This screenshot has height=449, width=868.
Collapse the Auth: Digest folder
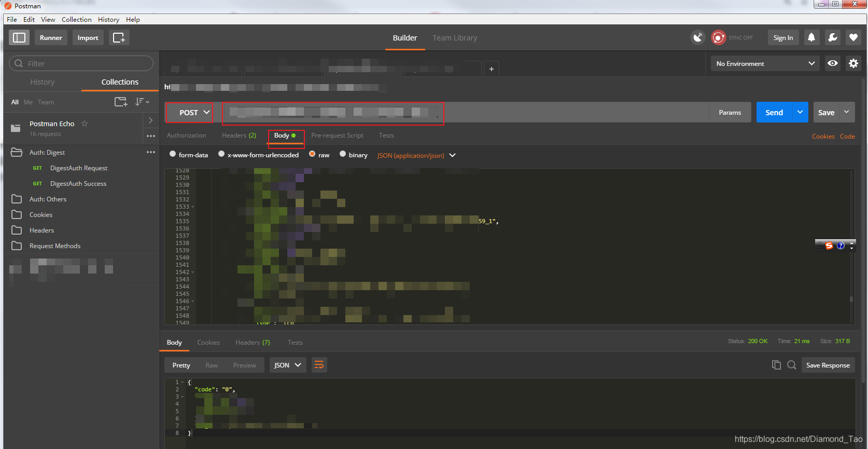tap(17, 152)
